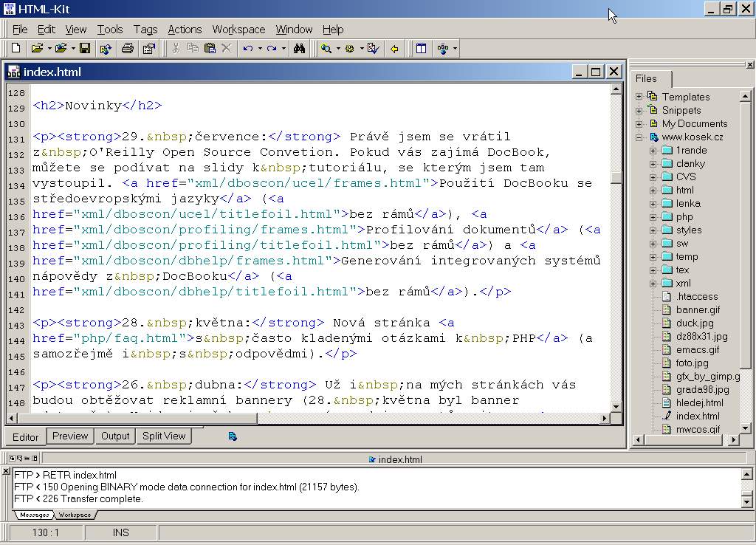
Task: Select index.html in the file tree
Action: click(x=697, y=416)
